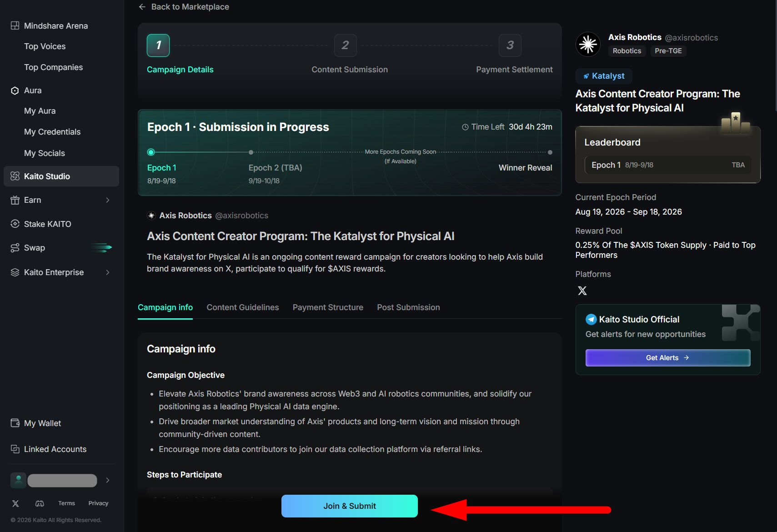The width and height of the screenshot is (777, 532).
Task: Click the Get Alerts button
Action: pyautogui.click(x=668, y=358)
